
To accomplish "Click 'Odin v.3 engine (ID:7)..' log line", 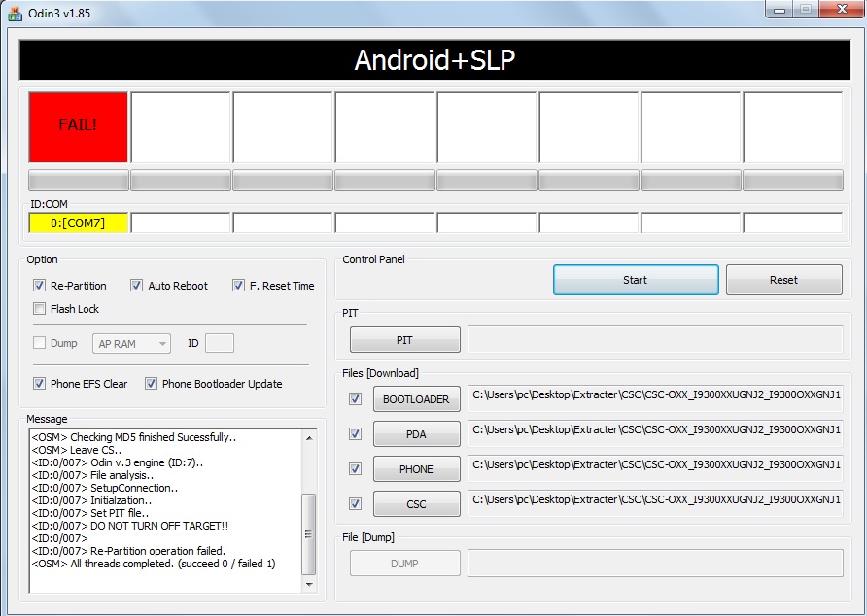I will 118,462.
